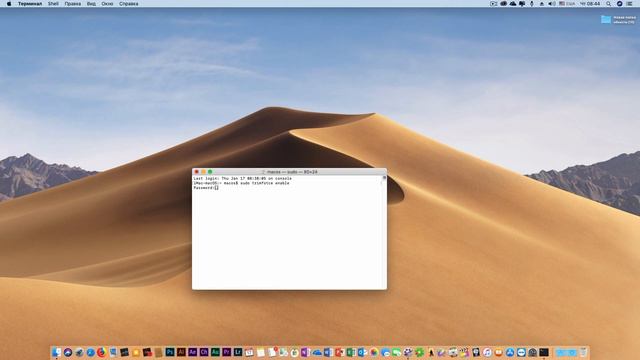Launch Microsoft Excel from the dock
The image size is (640, 360).
click(x=351, y=352)
